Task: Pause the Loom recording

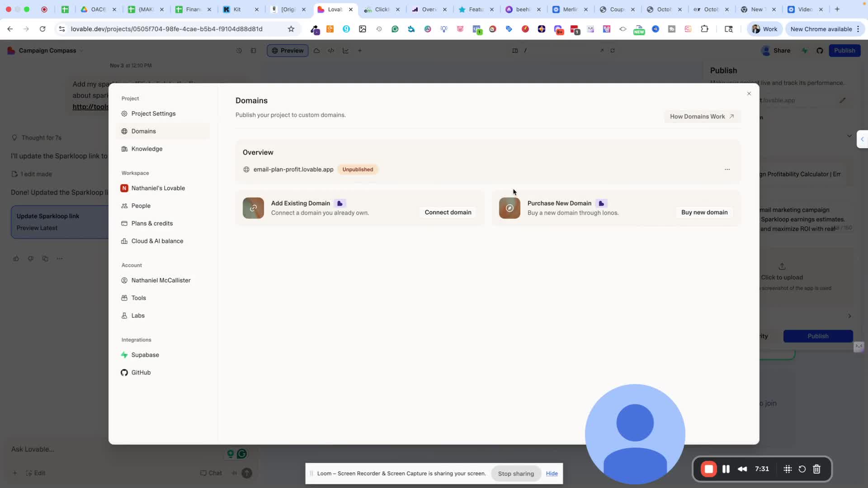Action: click(726, 469)
